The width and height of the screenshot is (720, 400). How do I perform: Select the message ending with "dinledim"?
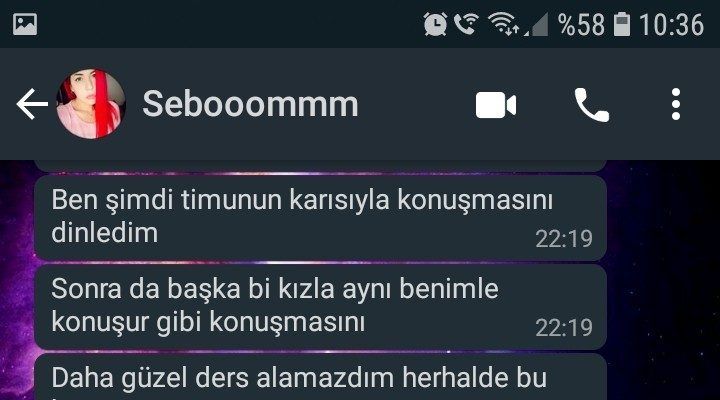tap(321, 218)
